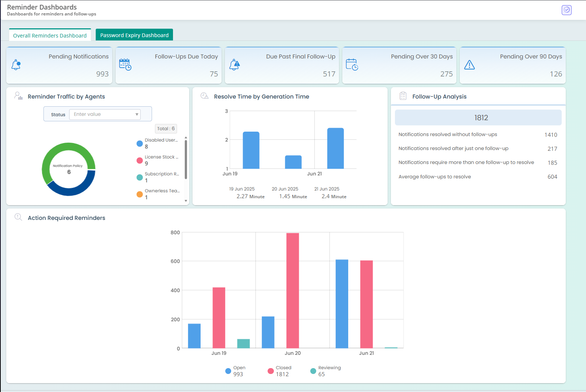This screenshot has height=392, width=586.
Task: Click the Pending Over 30 Days calendar icon
Action: point(352,65)
